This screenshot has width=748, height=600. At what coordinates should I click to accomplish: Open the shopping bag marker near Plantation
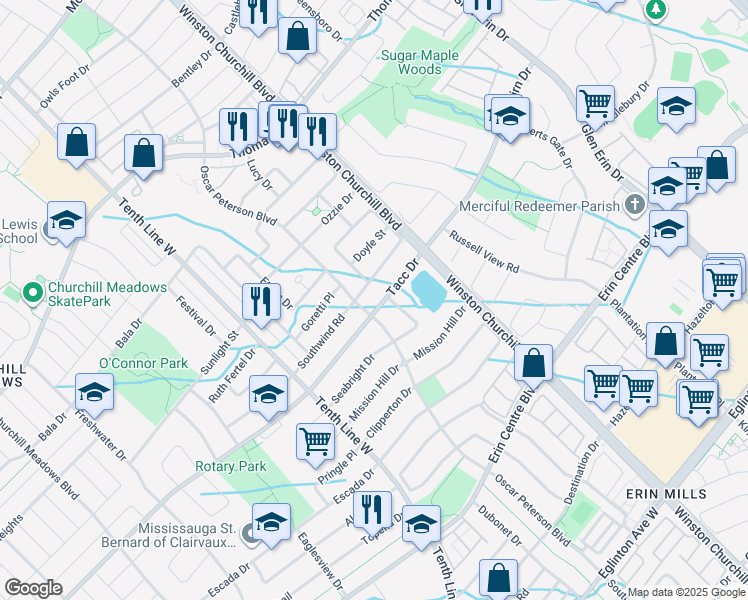(665, 345)
